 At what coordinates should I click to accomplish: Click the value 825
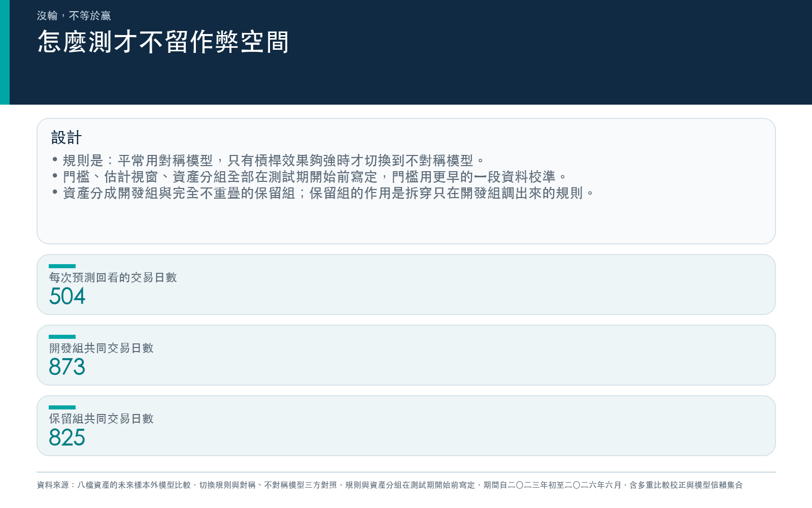pos(67,437)
